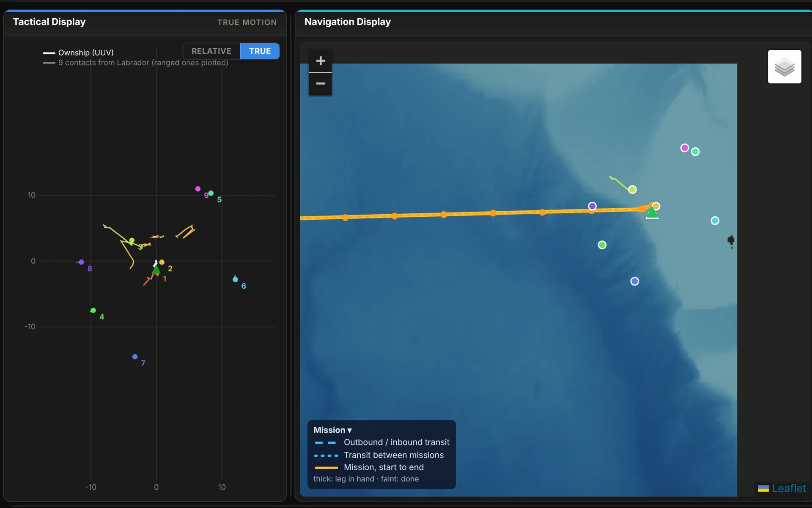Image resolution: width=812 pixels, height=508 pixels.
Task: Select contact 7 in tactical plot
Action: [135, 356]
